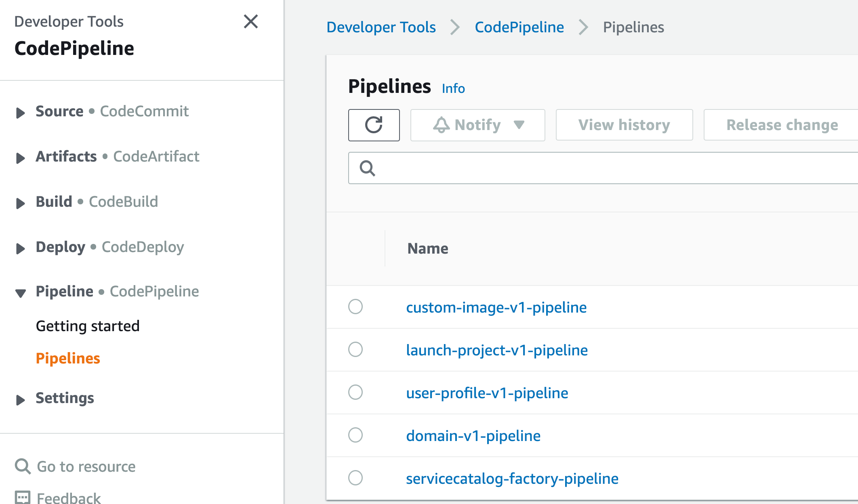Go to Pipelines in the sidebar

coord(68,358)
